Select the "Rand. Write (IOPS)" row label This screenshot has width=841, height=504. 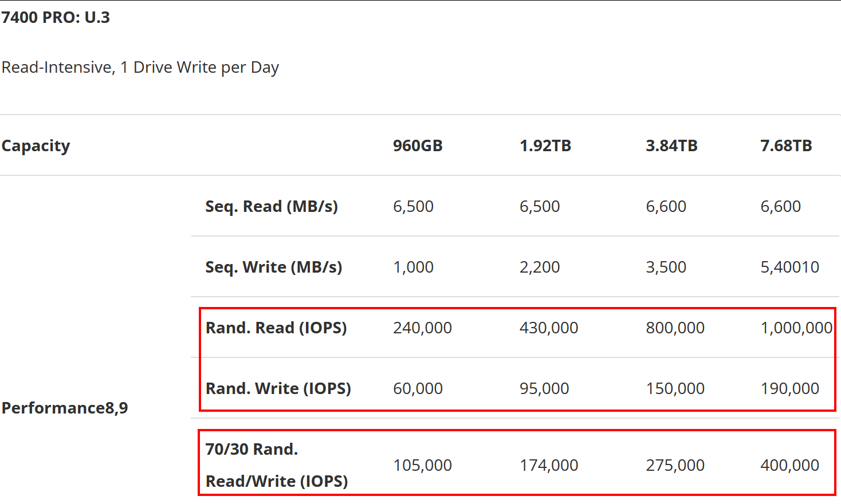point(278,388)
